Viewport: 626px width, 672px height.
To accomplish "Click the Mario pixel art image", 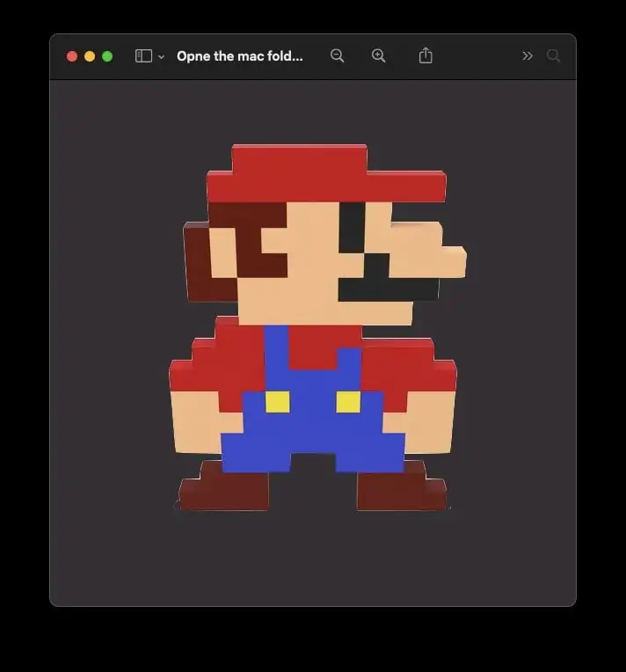I will [x=317, y=327].
